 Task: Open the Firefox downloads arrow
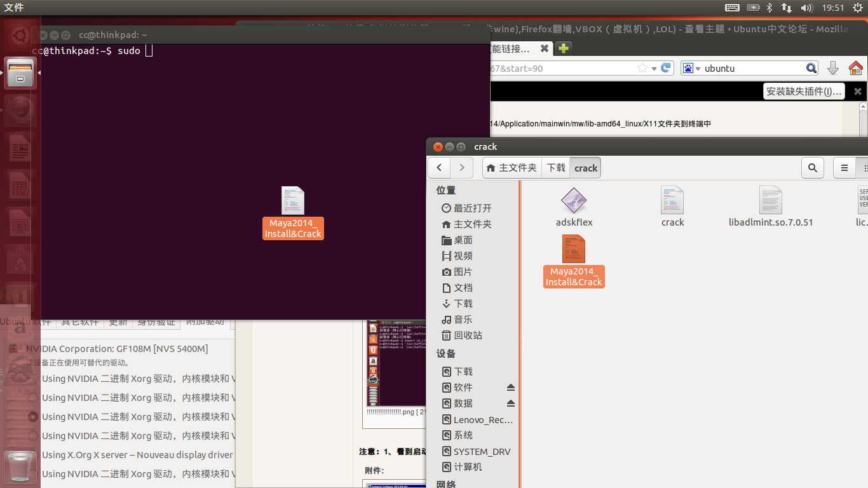[833, 68]
